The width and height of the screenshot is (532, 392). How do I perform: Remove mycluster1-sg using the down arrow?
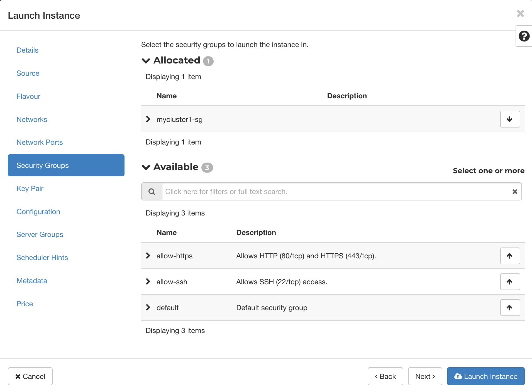pos(510,119)
